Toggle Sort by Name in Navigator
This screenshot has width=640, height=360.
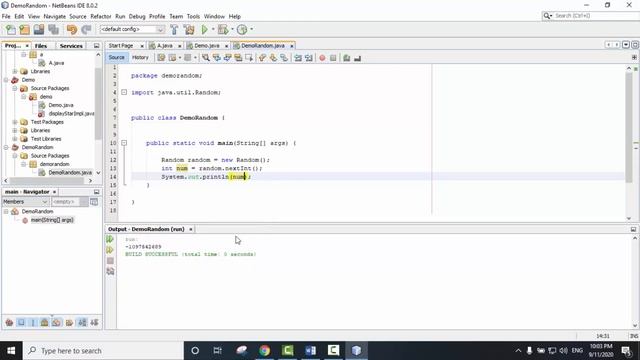pyautogui.click(x=82, y=323)
